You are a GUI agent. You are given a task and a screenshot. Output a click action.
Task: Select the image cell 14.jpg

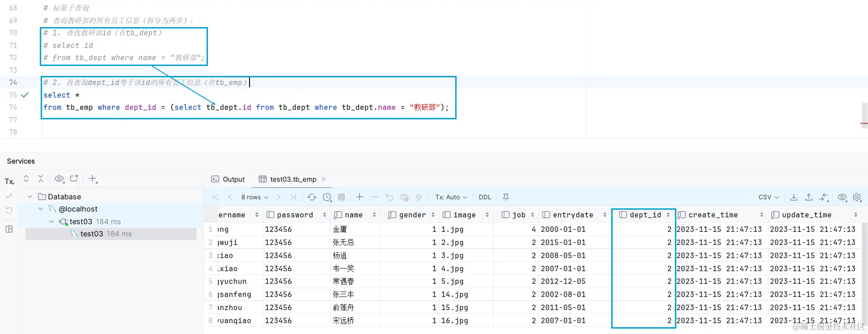pos(466,294)
